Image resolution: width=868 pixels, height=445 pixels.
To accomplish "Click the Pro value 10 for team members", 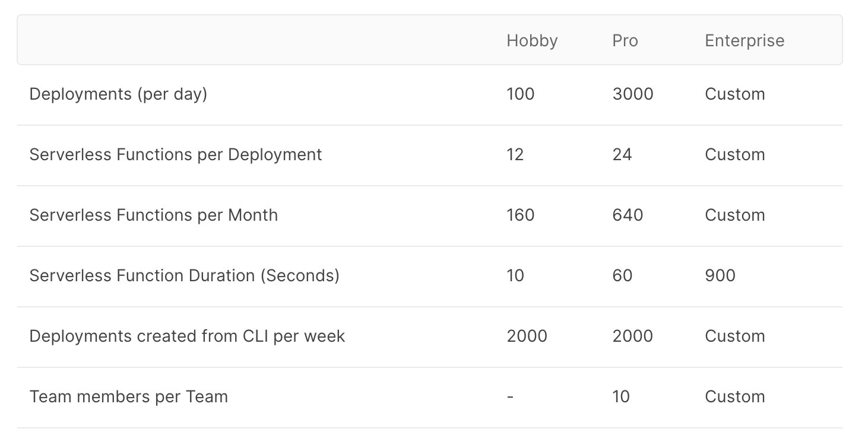I will (621, 397).
